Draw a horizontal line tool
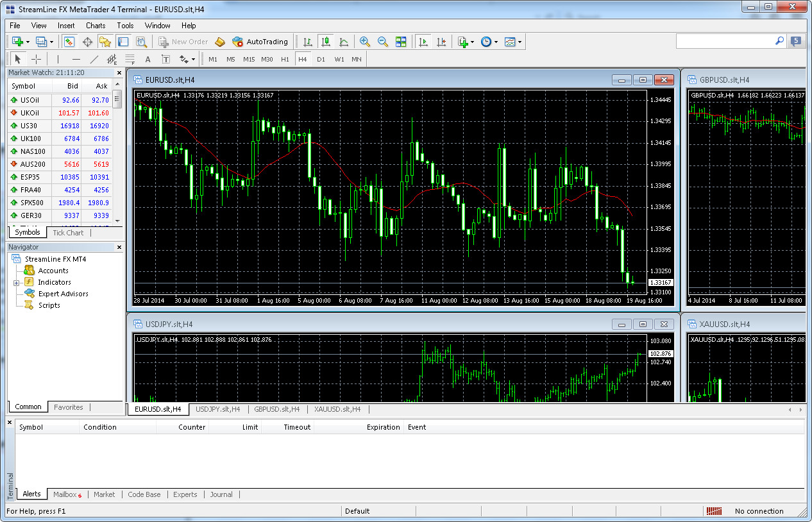 click(76, 59)
